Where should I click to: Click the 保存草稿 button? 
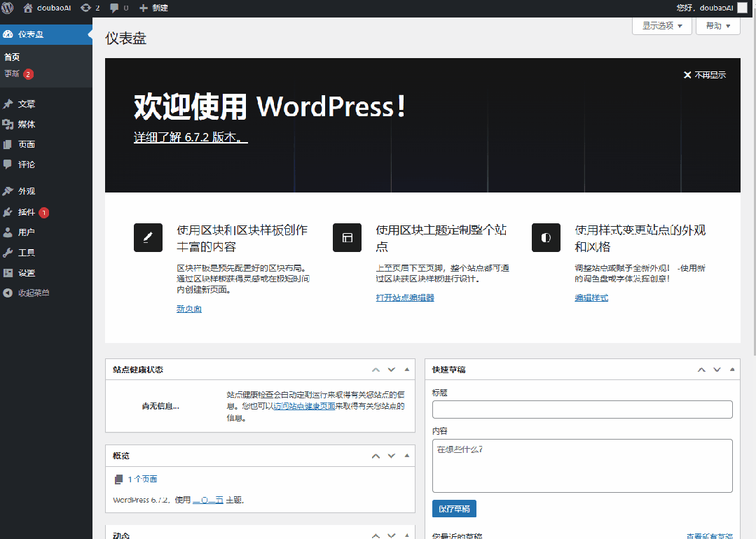pyautogui.click(x=454, y=509)
